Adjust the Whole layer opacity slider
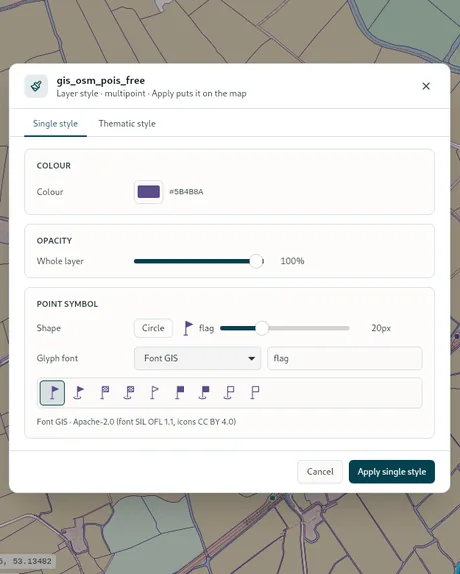This screenshot has width=460, height=574. tap(199, 261)
